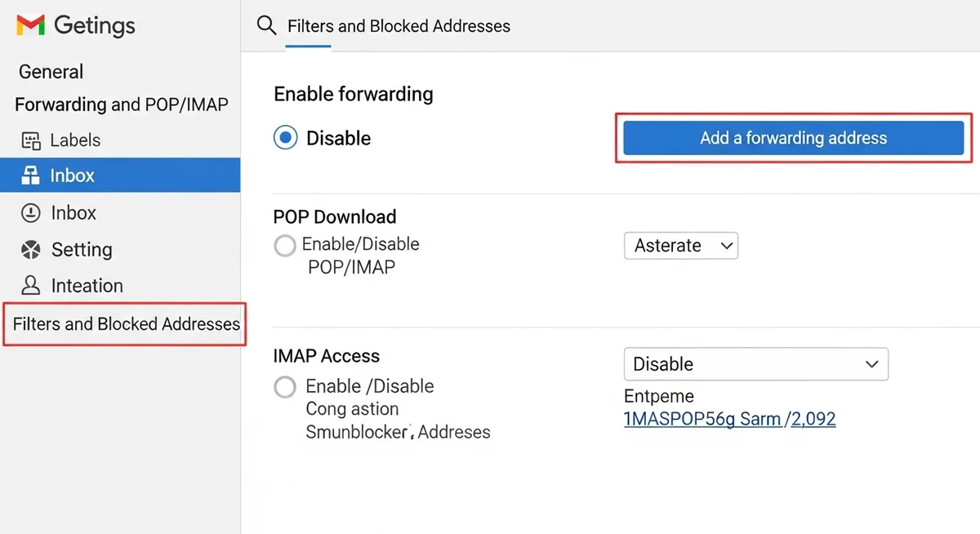
Task: Open Forwarding and POP/IMAP settings
Action: click(x=119, y=105)
